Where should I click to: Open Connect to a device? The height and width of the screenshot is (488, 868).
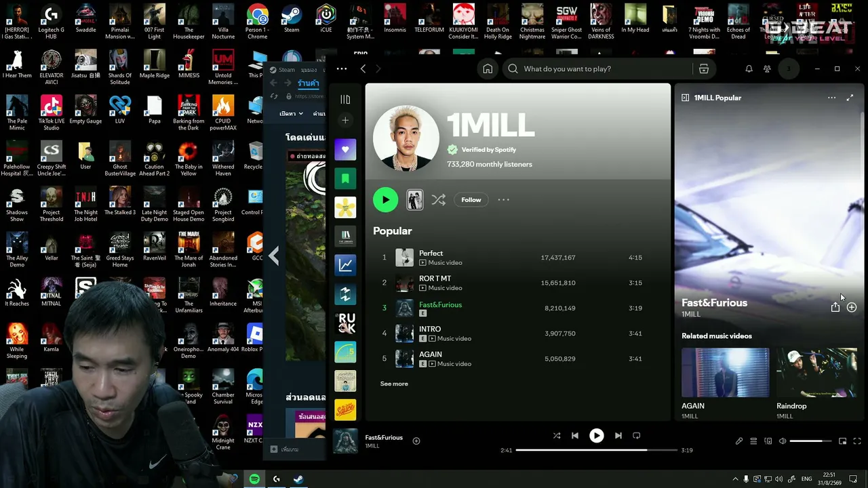768,441
